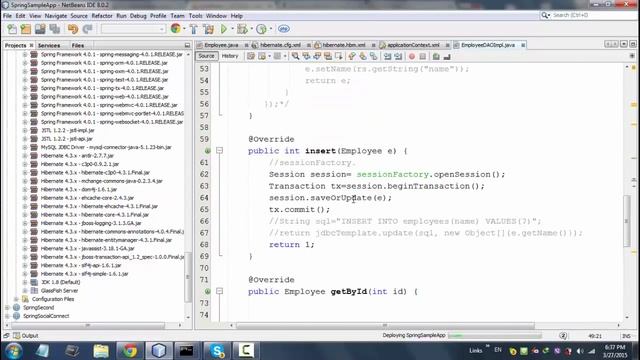This screenshot has width=640, height=360.
Task: Click the Clean and Build Project icon
Action: [x=209, y=29]
